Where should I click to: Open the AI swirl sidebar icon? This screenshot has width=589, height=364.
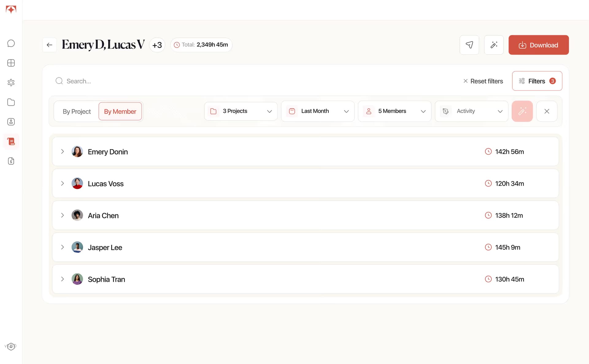[11, 82]
